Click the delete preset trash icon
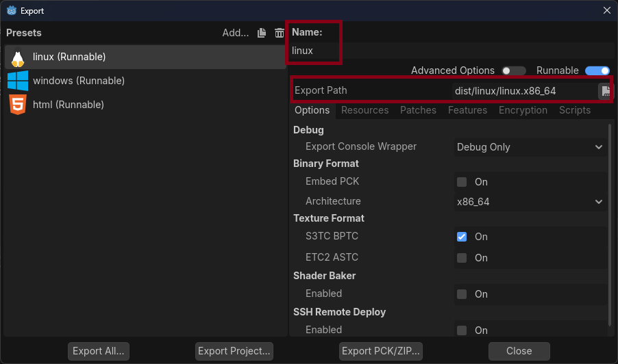This screenshot has width=618, height=364. pos(279,33)
